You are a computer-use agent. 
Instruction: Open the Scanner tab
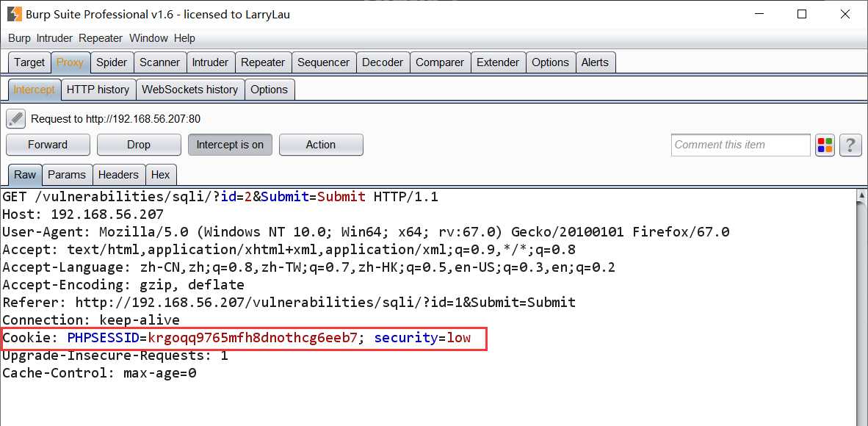coord(160,62)
